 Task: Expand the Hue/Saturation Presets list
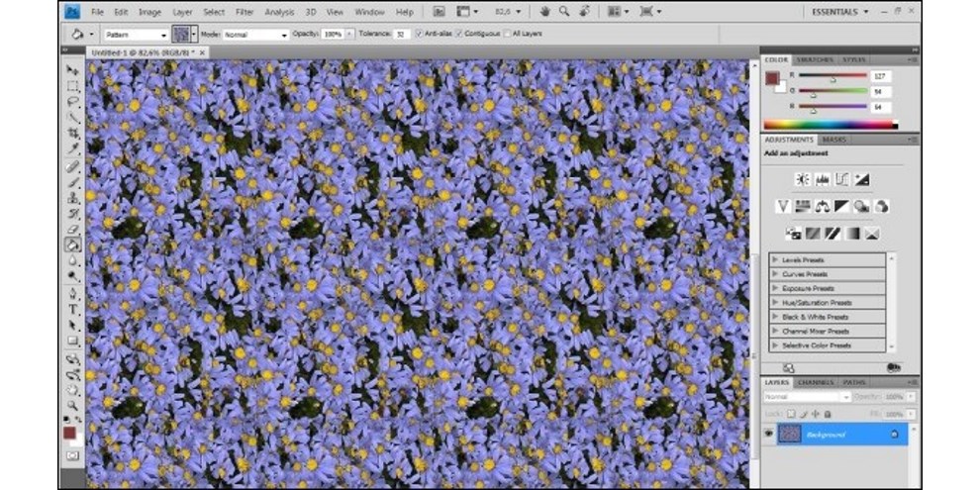775,303
